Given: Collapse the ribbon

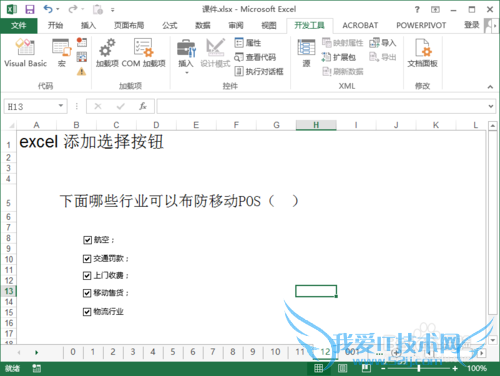Looking at the screenshot, I should point(490,87).
